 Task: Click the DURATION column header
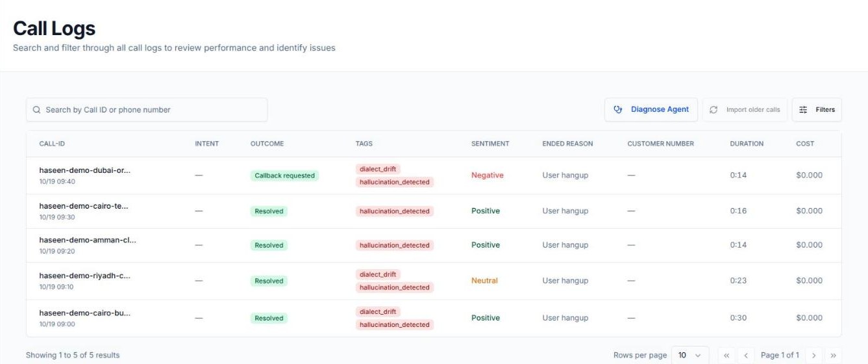[747, 144]
